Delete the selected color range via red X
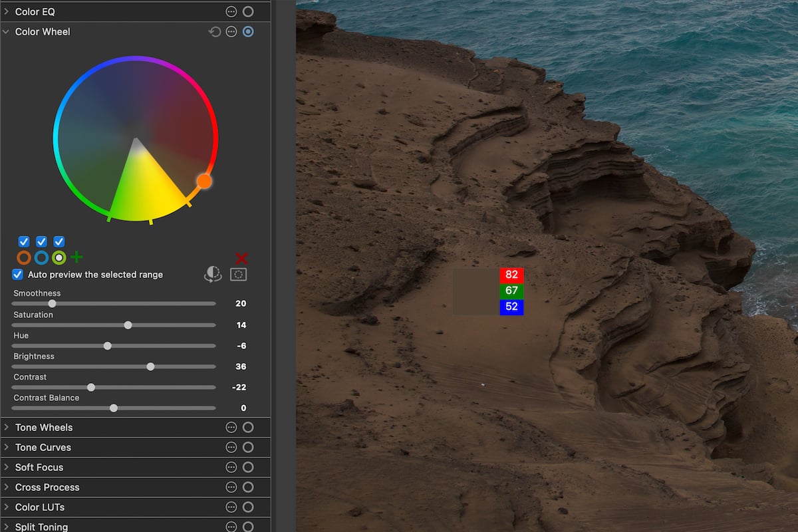The height and width of the screenshot is (532, 798). pyautogui.click(x=241, y=259)
